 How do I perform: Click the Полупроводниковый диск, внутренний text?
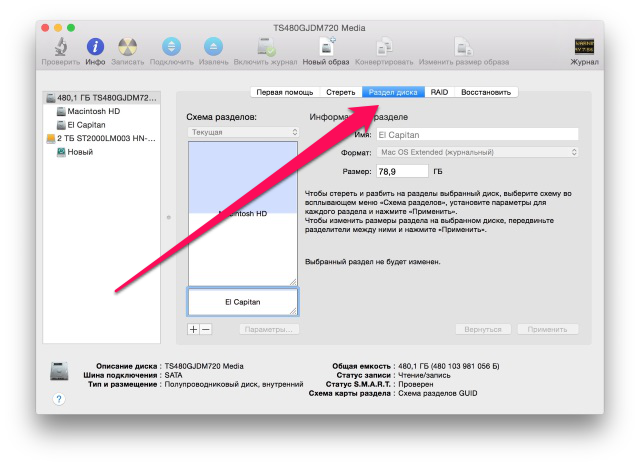[x=234, y=384]
